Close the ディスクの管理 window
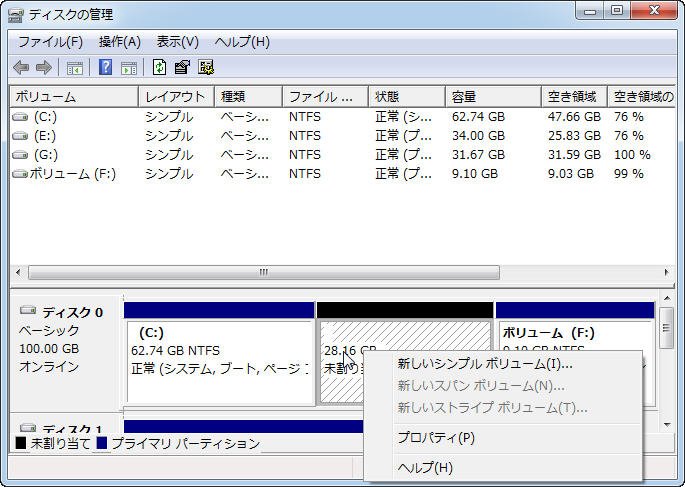Image resolution: width=685 pixels, height=487 pixels. coord(654,11)
